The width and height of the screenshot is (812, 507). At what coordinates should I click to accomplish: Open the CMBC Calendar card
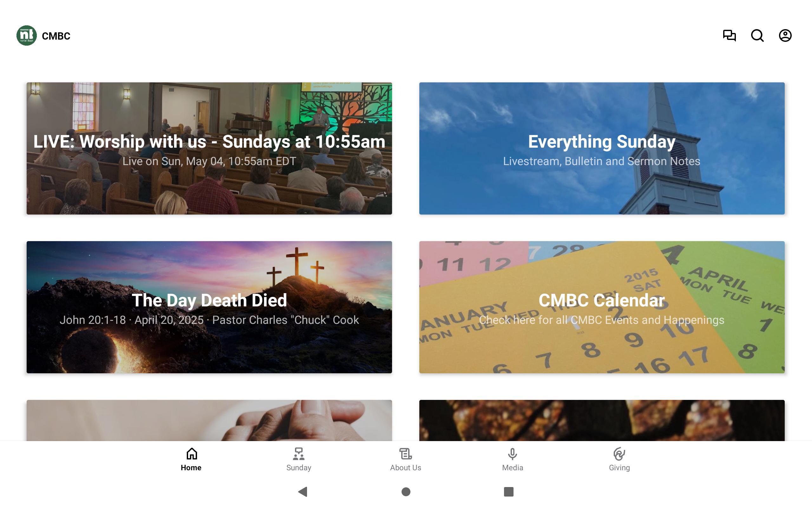click(x=602, y=307)
